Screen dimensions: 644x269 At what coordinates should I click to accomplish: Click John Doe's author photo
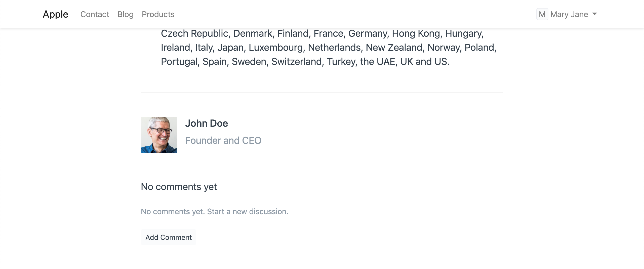coord(159,135)
